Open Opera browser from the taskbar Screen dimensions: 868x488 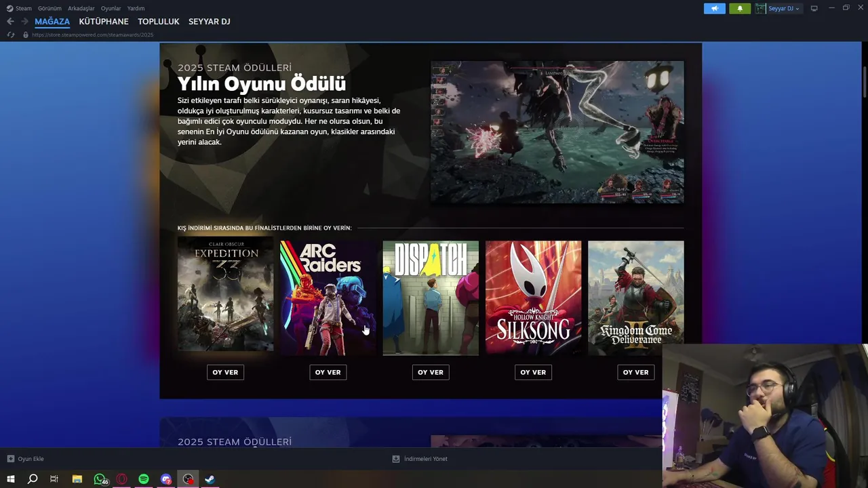[x=122, y=479]
